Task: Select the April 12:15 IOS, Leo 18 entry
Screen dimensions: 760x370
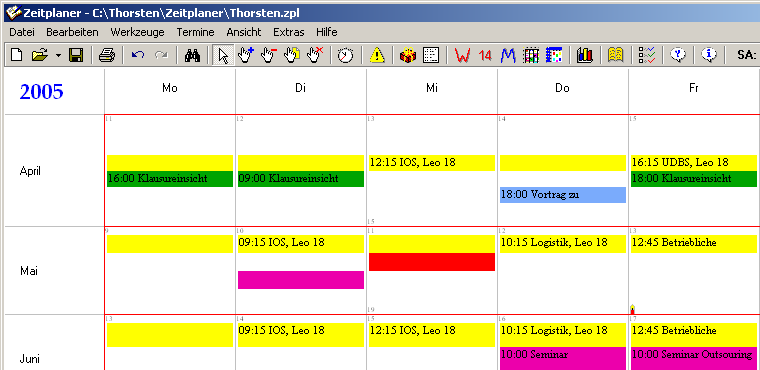Action: coord(432,163)
